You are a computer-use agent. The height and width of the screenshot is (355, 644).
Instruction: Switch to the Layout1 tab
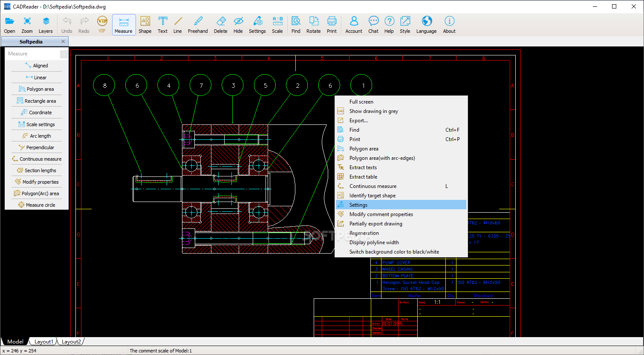pyautogui.click(x=43, y=341)
